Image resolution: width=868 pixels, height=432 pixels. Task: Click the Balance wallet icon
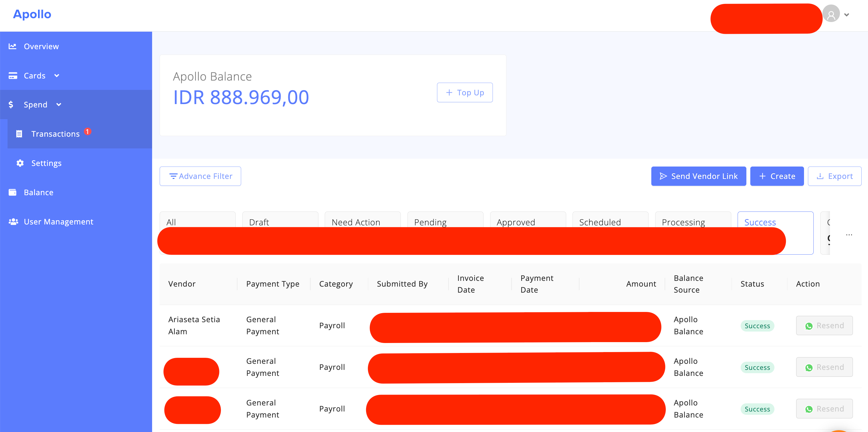[x=12, y=192]
